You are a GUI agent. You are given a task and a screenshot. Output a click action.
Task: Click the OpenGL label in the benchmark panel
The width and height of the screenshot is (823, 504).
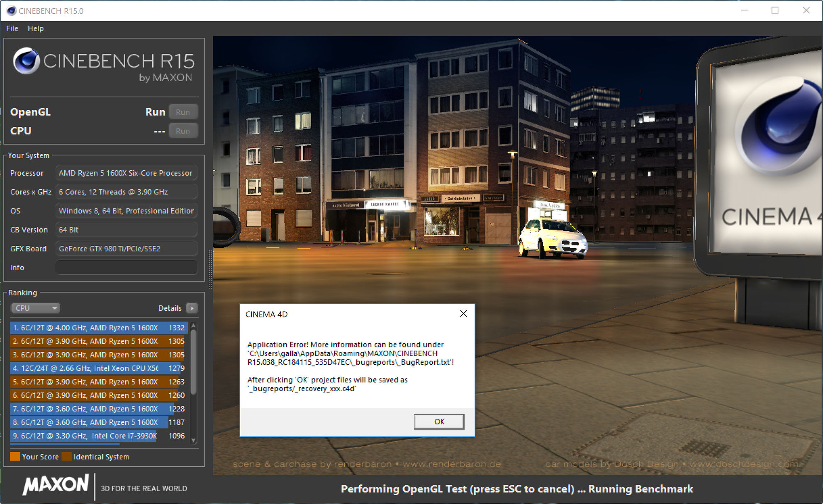30,112
